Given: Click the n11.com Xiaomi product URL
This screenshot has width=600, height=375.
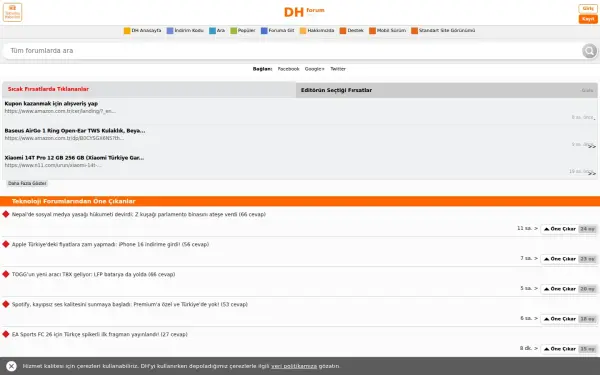Looking at the screenshot, I should point(53,165).
